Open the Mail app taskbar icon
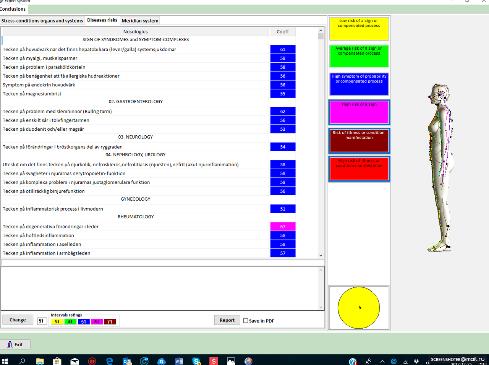489x365 pixels. 75,361
